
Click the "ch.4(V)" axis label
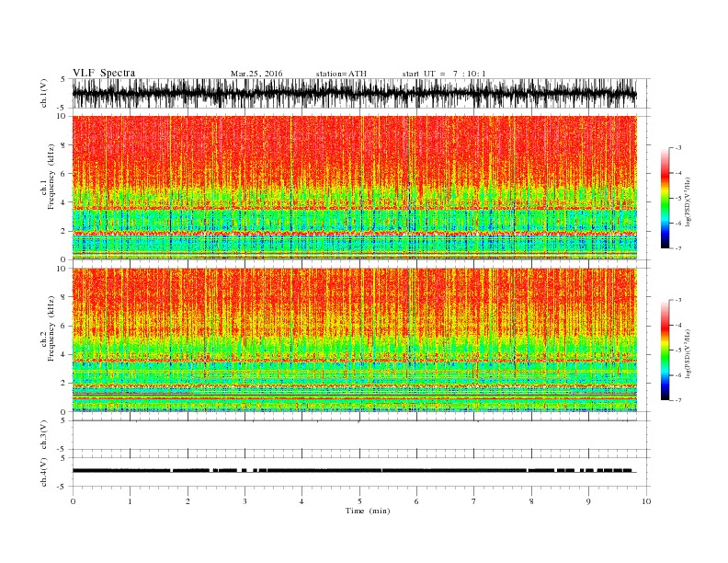tap(44, 472)
